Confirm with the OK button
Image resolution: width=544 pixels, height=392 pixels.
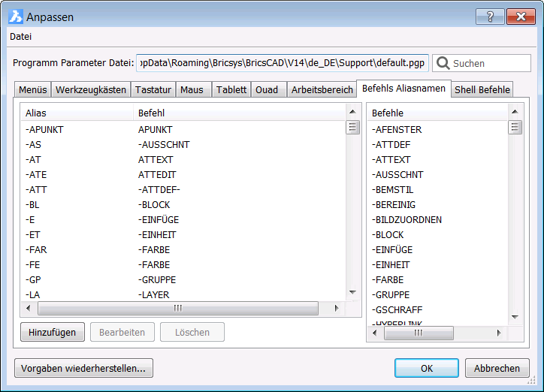pyautogui.click(x=426, y=369)
